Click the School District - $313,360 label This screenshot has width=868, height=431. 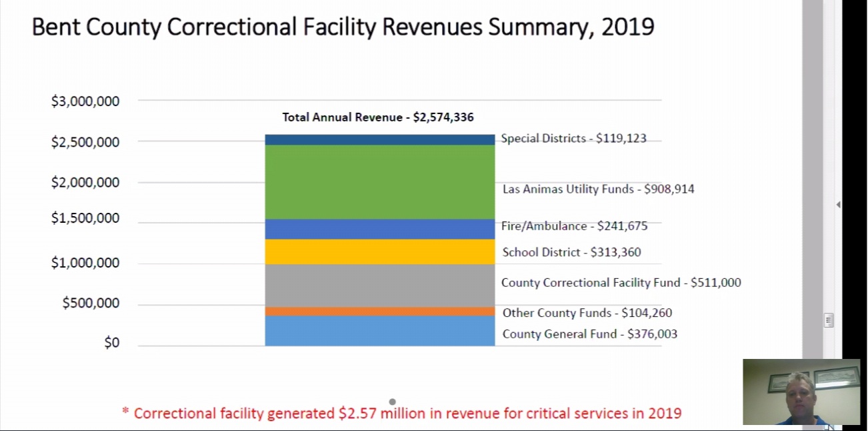tap(571, 252)
